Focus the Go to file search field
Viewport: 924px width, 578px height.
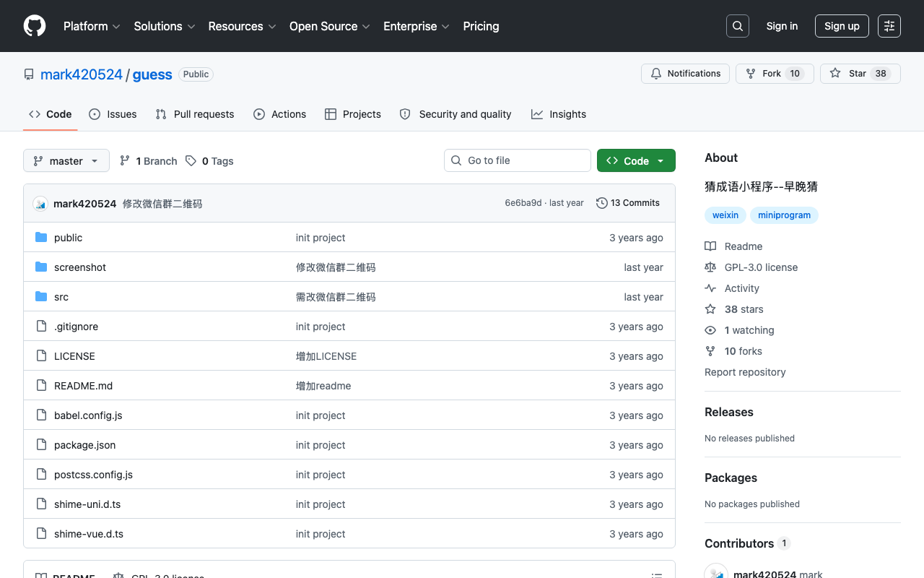pyautogui.click(x=518, y=160)
